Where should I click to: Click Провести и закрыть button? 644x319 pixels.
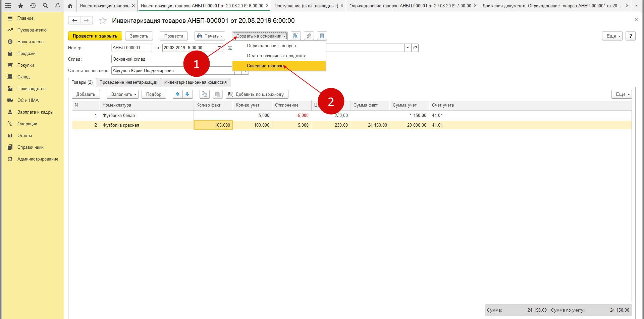(95, 36)
